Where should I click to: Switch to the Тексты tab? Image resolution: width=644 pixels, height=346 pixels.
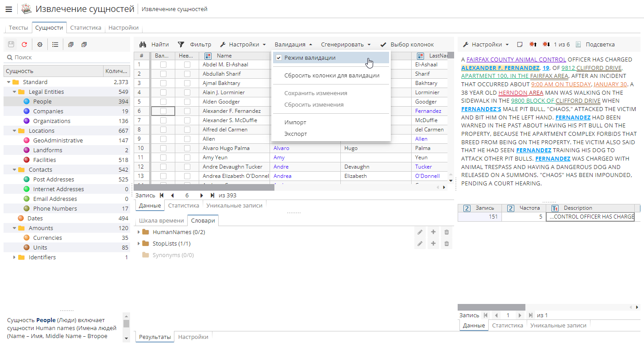point(18,27)
